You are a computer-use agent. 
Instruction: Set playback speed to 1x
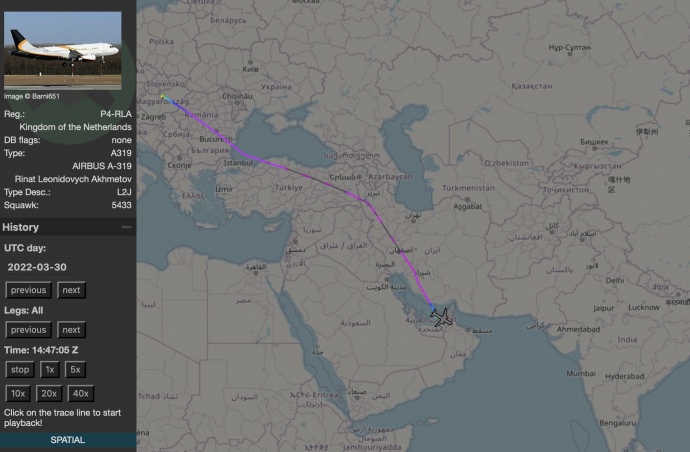[49, 370]
